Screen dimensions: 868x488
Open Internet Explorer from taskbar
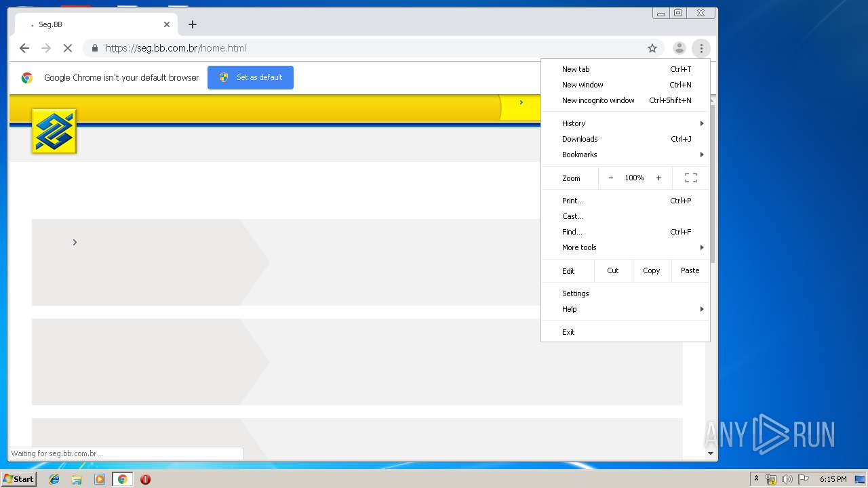(x=54, y=479)
